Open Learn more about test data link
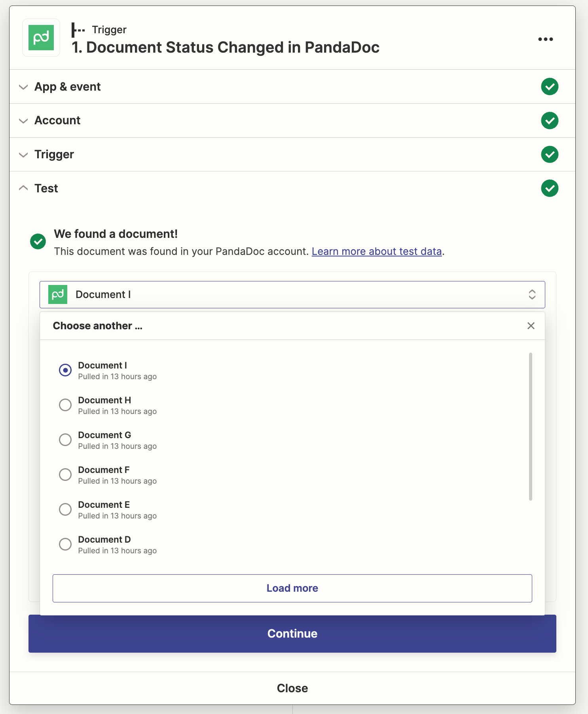 point(377,252)
